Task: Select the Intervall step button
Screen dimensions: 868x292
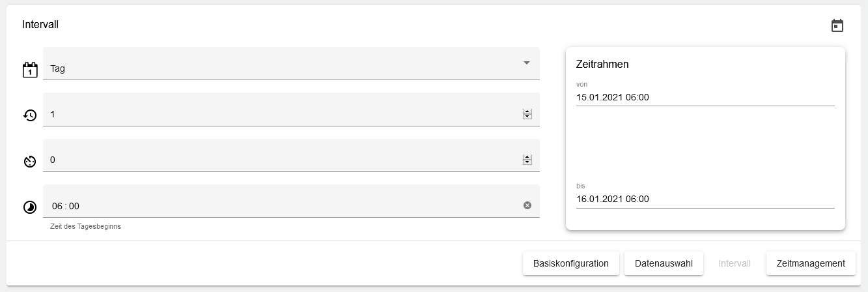Action: click(735, 263)
